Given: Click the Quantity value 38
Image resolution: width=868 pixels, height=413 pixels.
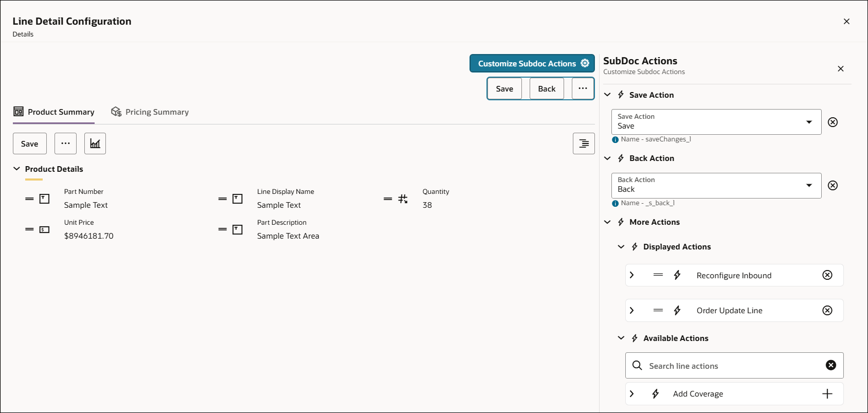Looking at the screenshot, I should pyautogui.click(x=427, y=205).
